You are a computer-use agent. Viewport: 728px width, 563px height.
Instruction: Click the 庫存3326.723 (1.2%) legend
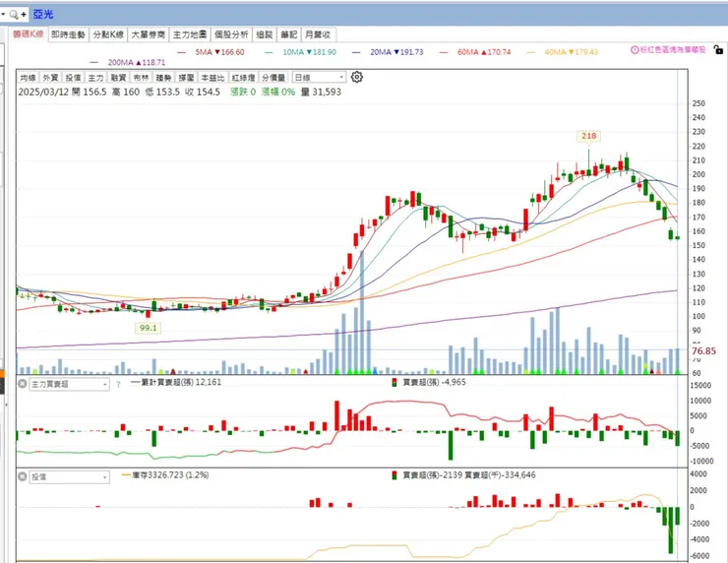coord(165,474)
